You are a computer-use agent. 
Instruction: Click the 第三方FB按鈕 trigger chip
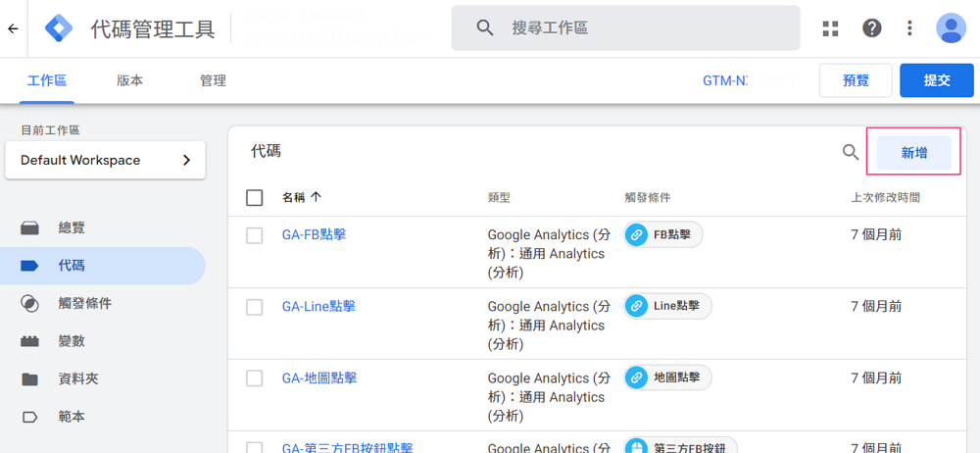(681, 445)
